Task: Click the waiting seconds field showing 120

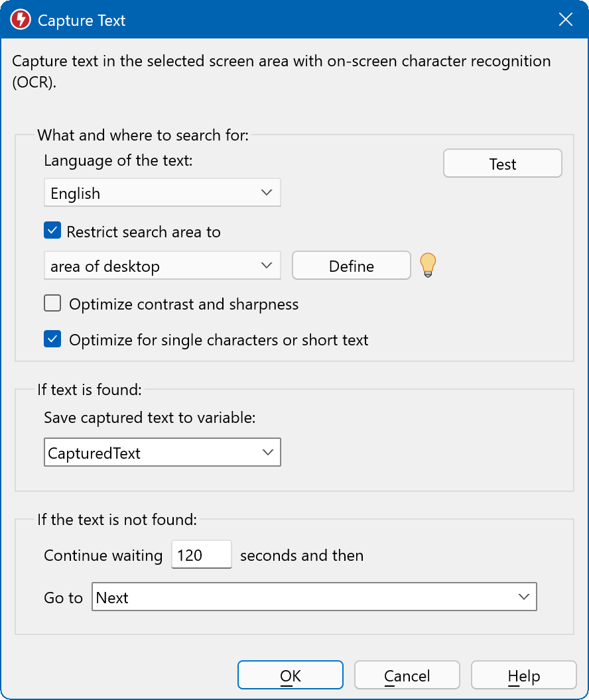Action: pos(201,554)
